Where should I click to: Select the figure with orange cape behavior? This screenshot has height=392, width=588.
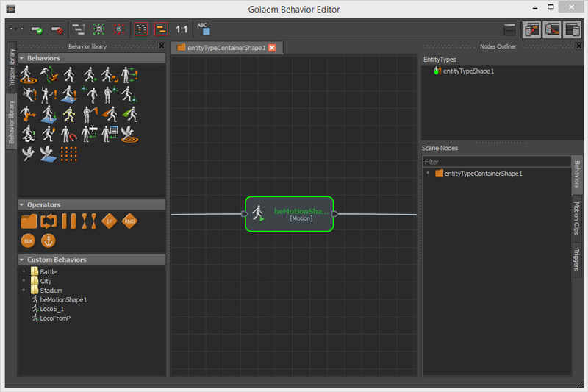(x=110, y=115)
